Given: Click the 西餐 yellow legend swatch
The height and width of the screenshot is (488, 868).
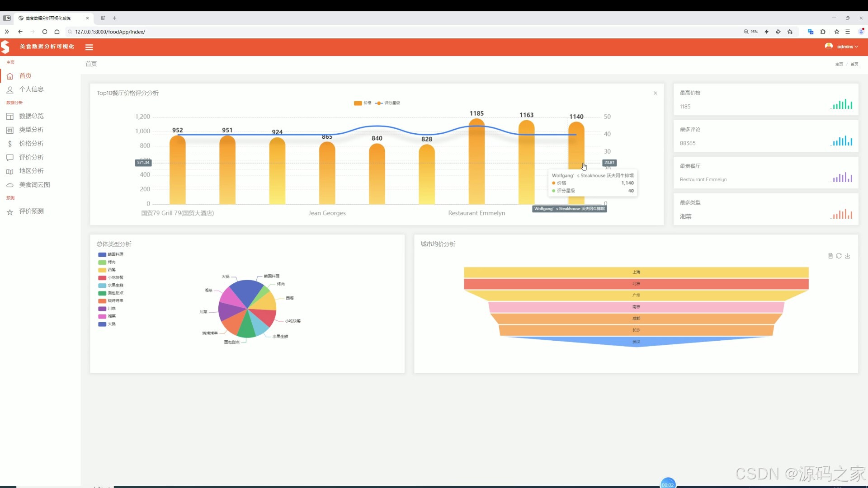Looking at the screenshot, I should pos(102,270).
